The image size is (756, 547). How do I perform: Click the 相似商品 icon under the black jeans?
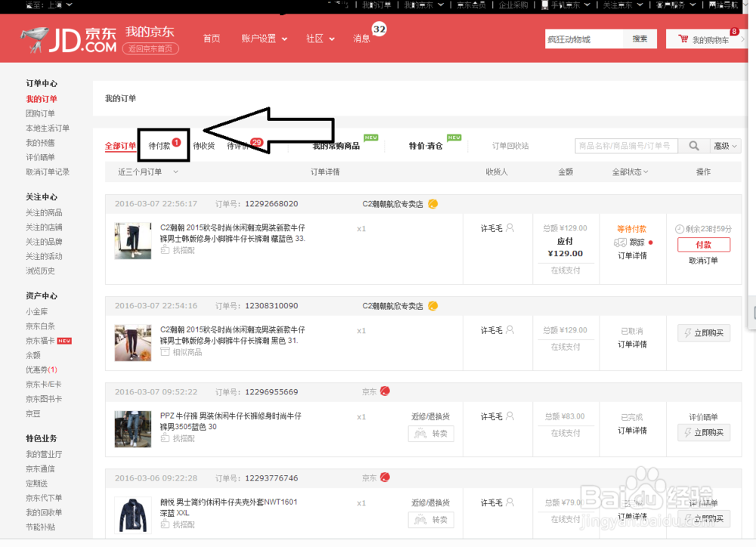click(165, 352)
